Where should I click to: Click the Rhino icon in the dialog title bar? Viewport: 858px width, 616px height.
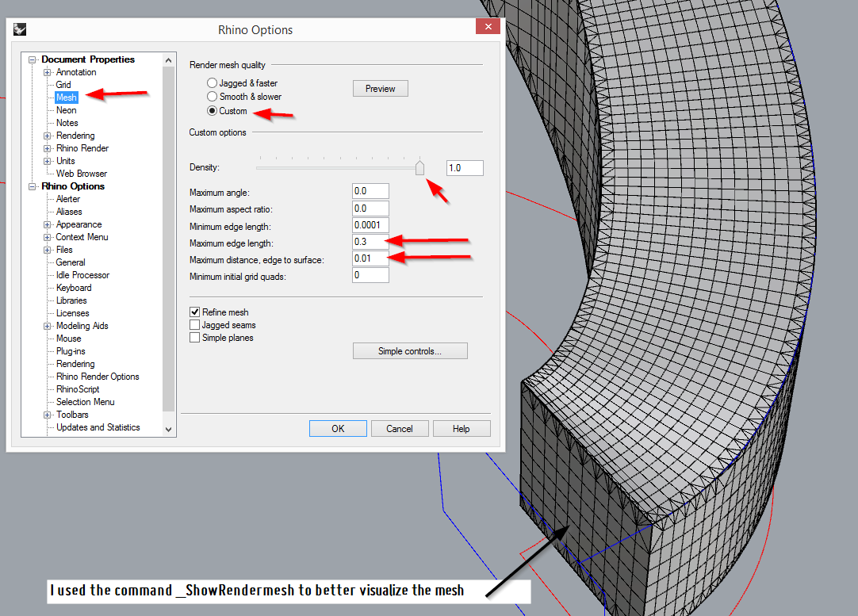(20, 29)
